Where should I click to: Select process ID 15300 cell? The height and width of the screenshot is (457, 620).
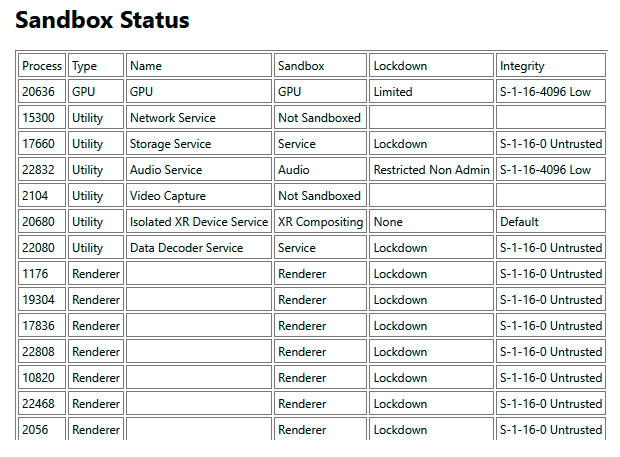pyautogui.click(x=42, y=118)
